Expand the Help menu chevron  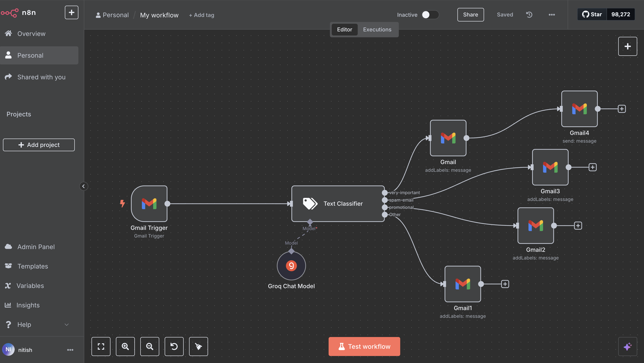pyautogui.click(x=66, y=325)
